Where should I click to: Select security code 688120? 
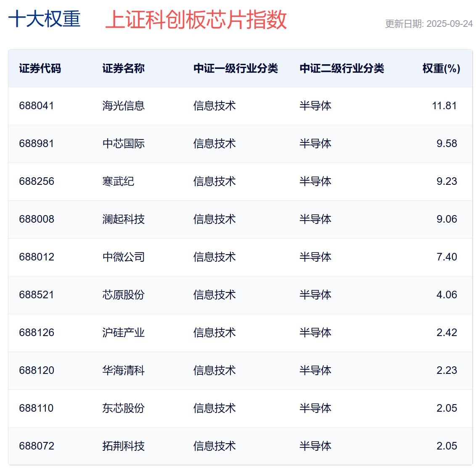tap(37, 371)
